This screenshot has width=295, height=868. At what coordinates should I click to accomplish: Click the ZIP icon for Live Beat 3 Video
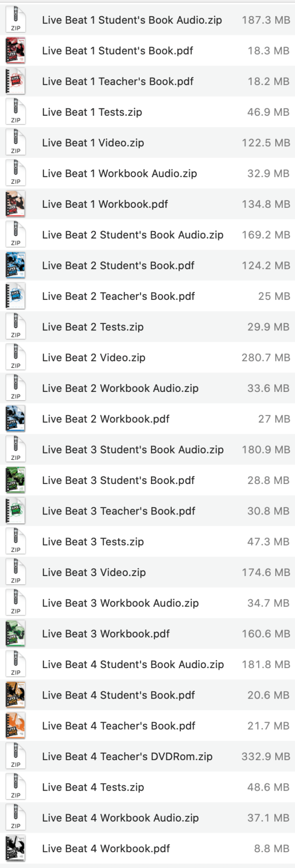click(15, 572)
